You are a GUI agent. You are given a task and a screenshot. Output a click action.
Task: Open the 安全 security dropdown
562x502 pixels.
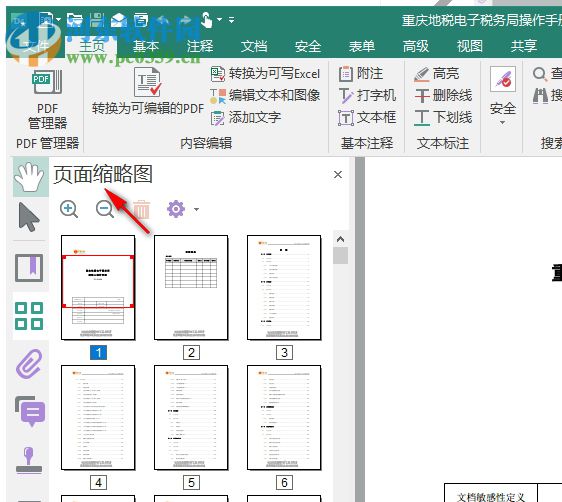[503, 95]
